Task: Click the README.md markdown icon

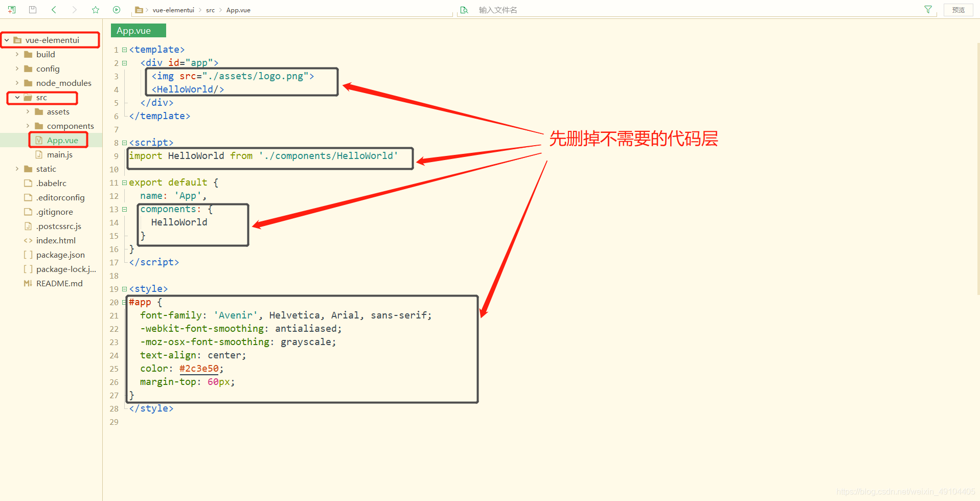Action: tap(28, 283)
